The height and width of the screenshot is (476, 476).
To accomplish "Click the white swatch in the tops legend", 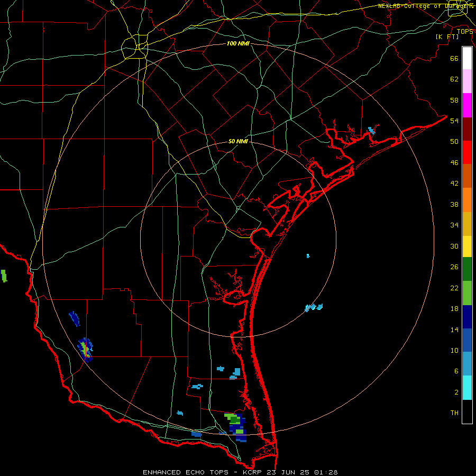I will pos(467,58).
